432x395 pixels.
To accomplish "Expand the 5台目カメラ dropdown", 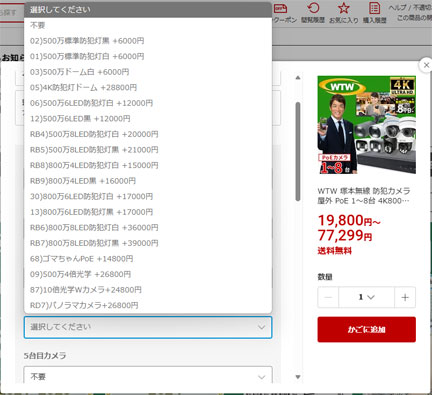I will pos(148,377).
